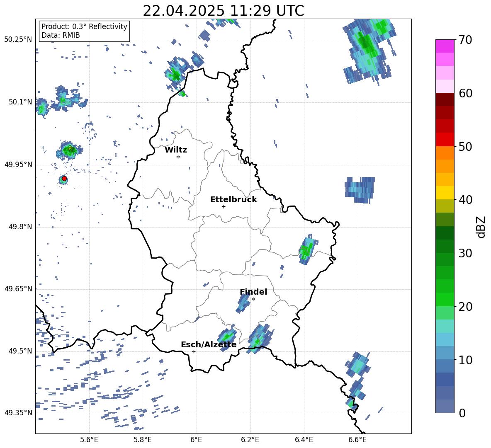Image resolution: width=491 pixels, height=448 pixels.
Task: Click the colorbar tick value 60
Action: coord(465,93)
